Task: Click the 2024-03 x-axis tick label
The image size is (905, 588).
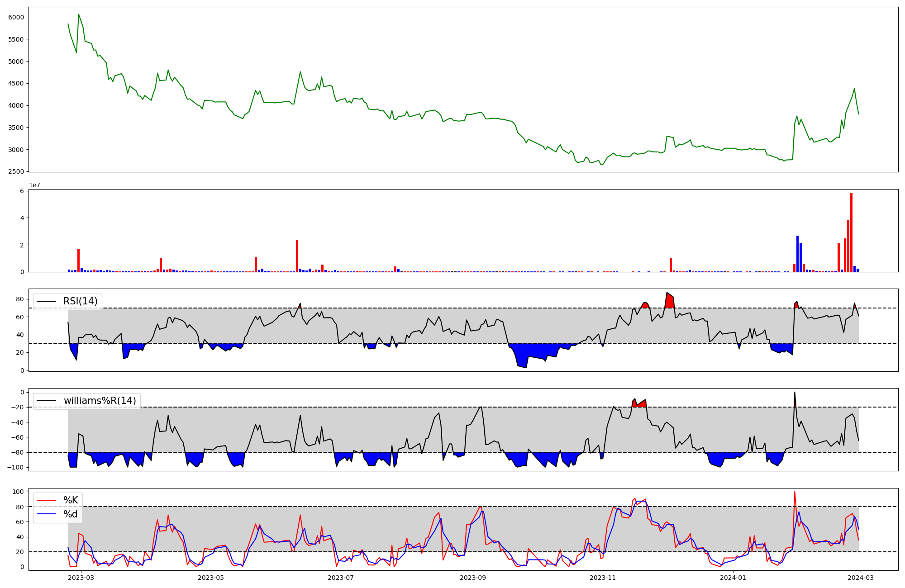Action: 860,578
